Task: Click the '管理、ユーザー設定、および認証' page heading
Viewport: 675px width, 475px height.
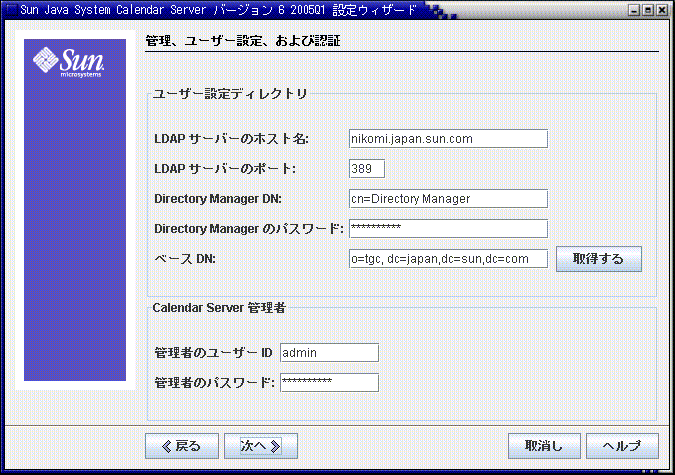Action: [x=243, y=41]
